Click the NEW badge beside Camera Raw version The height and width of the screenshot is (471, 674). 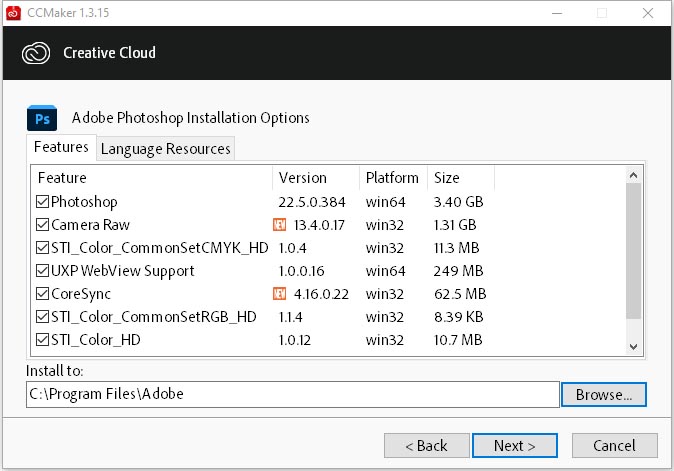tap(279, 224)
